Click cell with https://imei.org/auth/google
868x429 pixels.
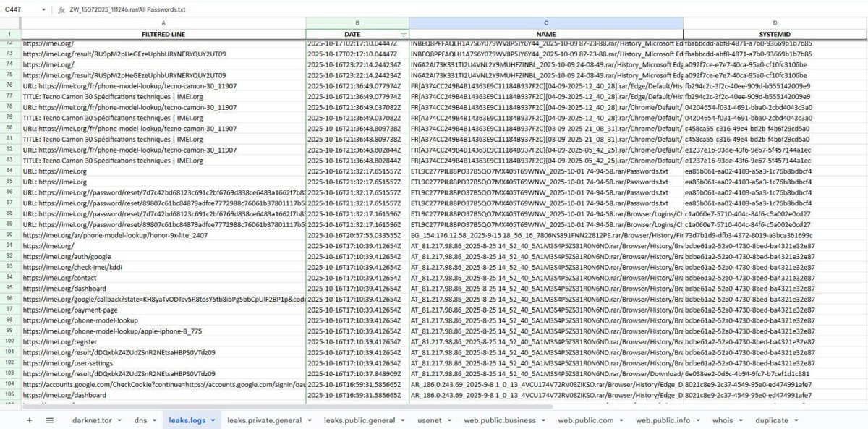(163, 257)
